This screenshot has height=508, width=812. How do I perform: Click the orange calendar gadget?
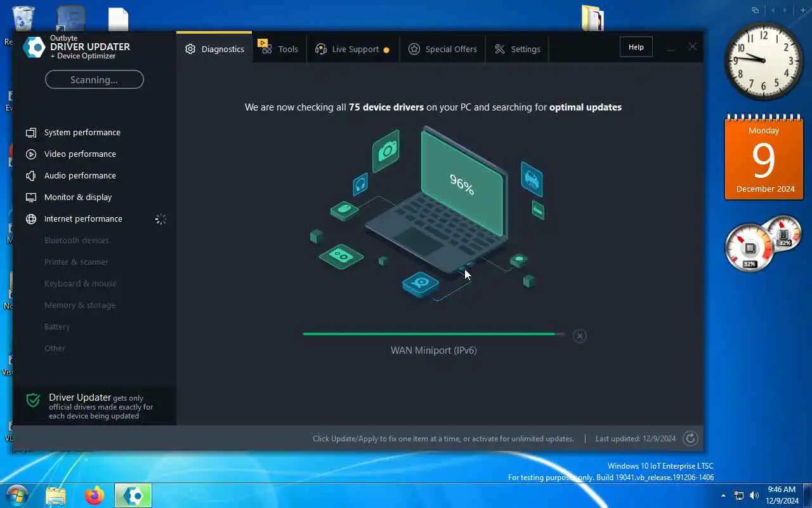[x=764, y=157]
